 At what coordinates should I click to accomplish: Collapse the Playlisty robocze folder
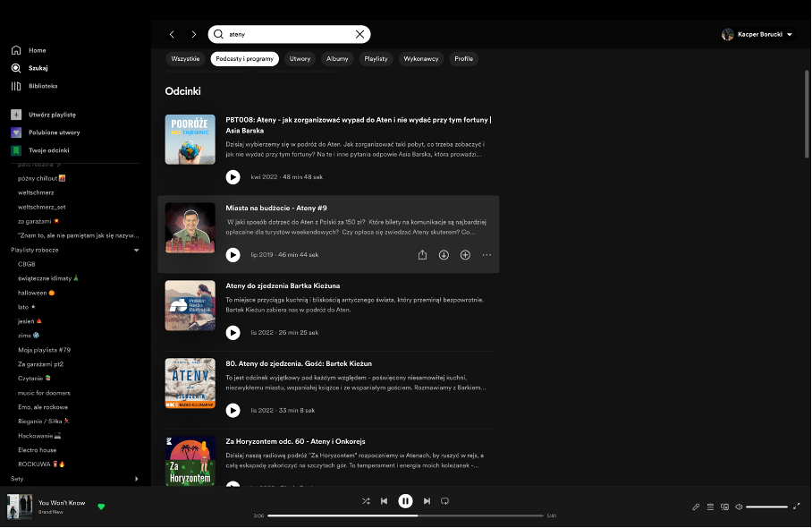click(x=136, y=250)
